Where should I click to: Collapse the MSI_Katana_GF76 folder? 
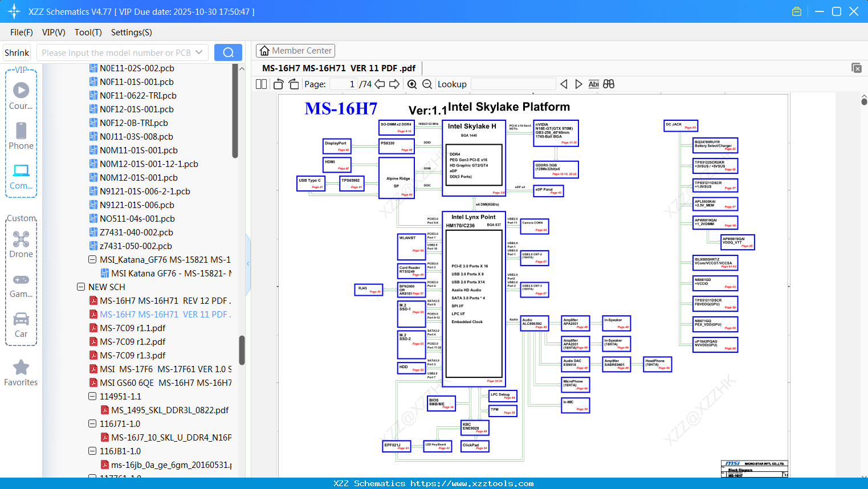click(92, 260)
